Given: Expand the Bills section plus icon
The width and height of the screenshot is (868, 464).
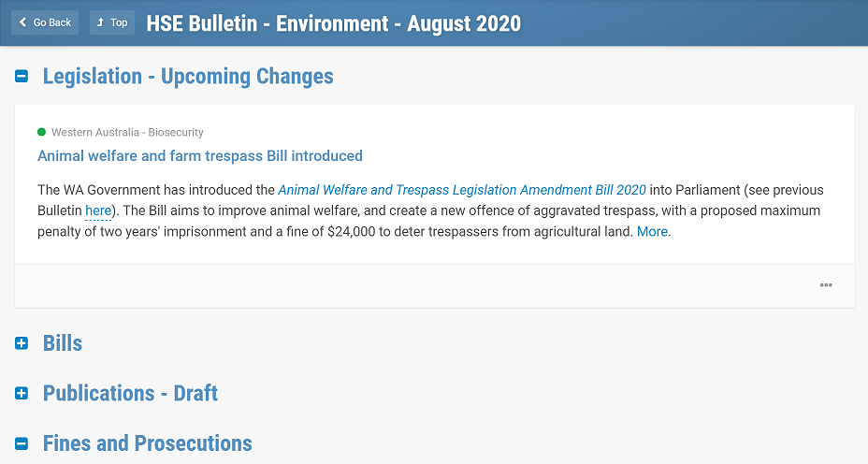Looking at the screenshot, I should click(22, 343).
